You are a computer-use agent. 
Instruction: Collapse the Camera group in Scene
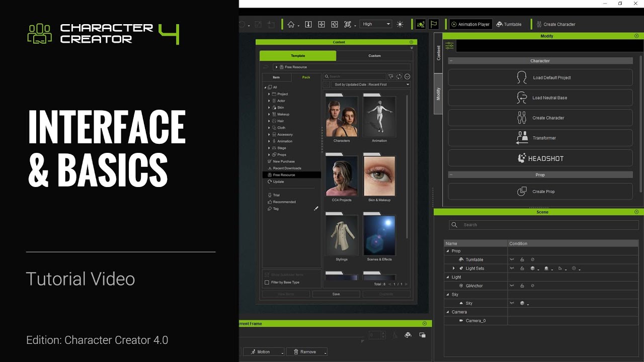(448, 312)
